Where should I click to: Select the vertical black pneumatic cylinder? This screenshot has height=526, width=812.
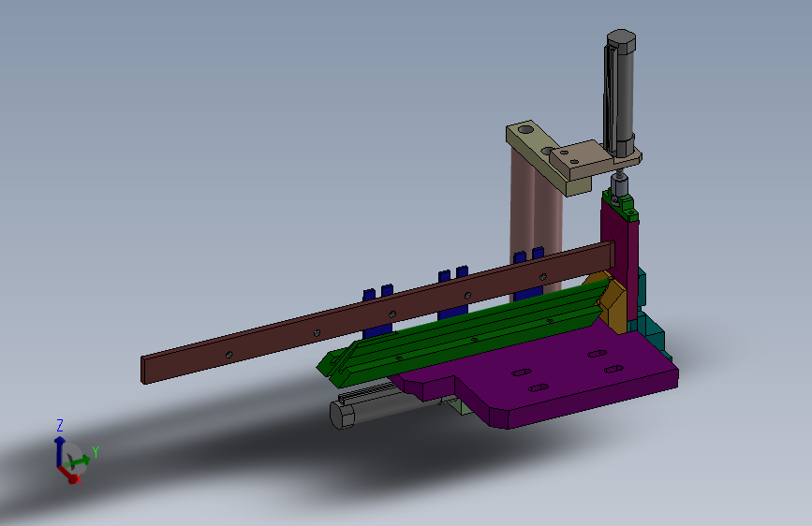(619, 94)
